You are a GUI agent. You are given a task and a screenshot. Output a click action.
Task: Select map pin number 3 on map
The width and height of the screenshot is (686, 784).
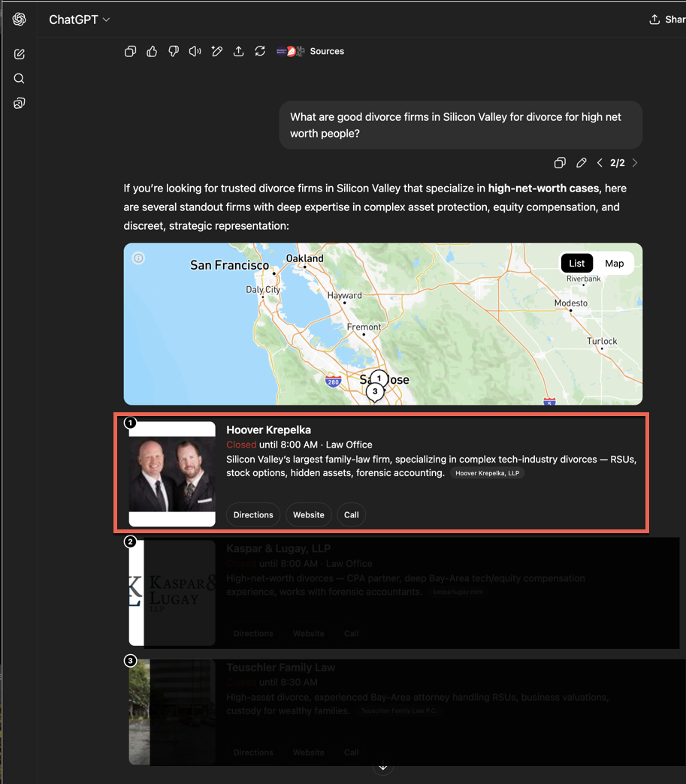click(375, 391)
